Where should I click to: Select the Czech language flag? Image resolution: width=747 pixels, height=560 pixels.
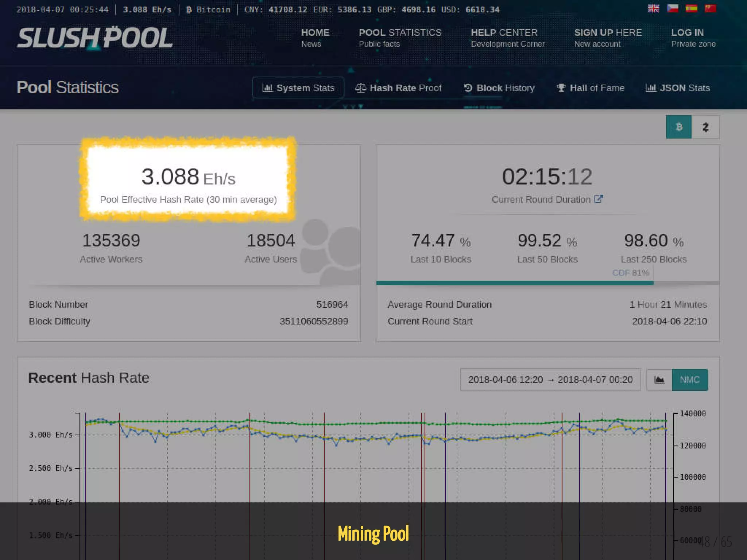coord(672,8)
